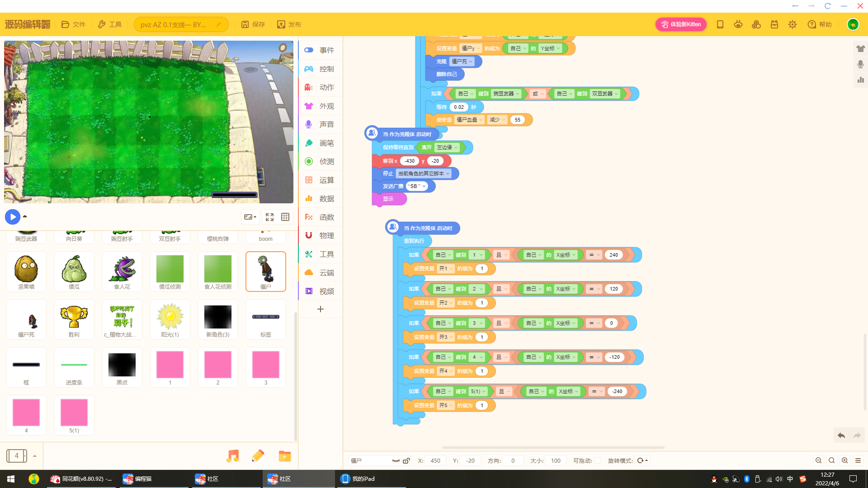Screen dimensions: 868x488
Task: Open the cat mascot icon in top bar
Action: coord(738,24)
